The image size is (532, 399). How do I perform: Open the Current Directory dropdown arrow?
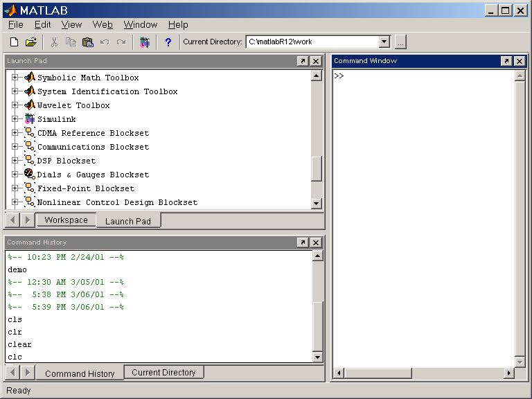click(x=384, y=42)
